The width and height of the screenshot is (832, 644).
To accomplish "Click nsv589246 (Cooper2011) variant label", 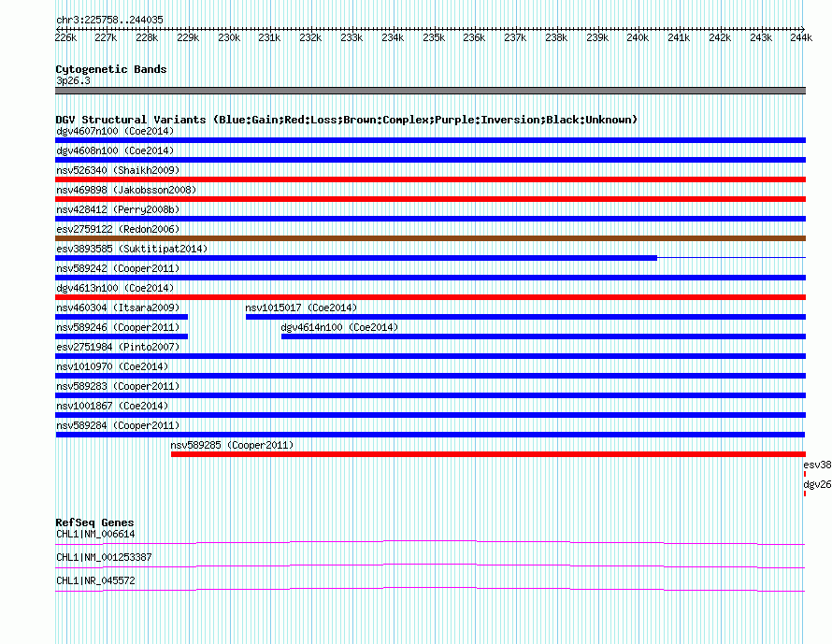I will click(x=118, y=327).
